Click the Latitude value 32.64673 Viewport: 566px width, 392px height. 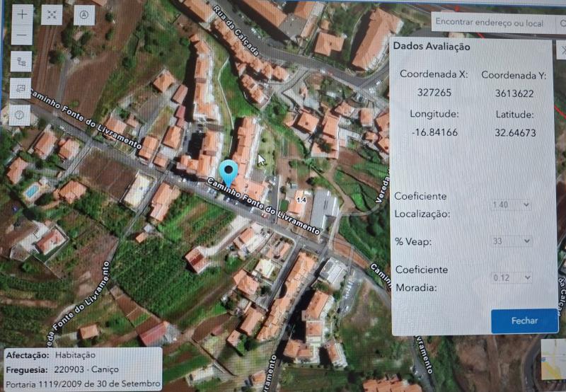515,132
